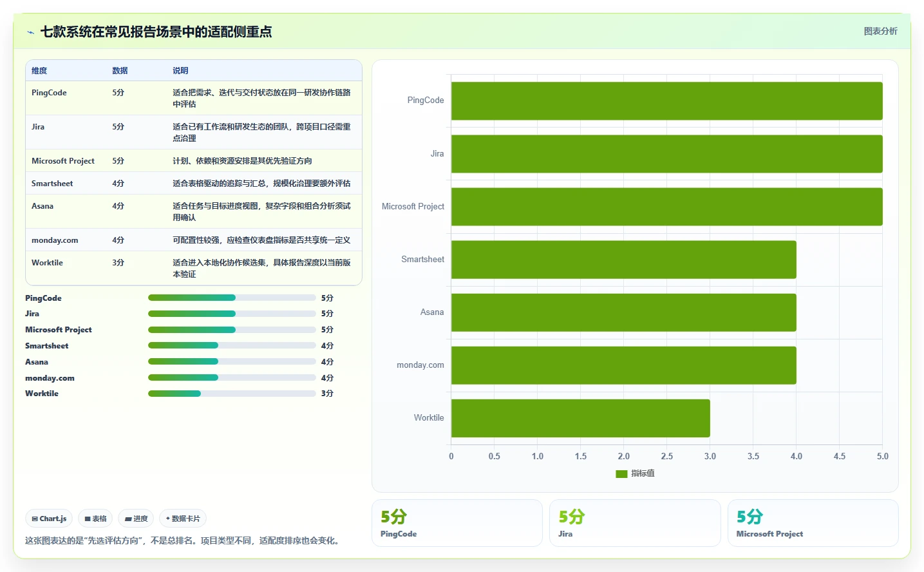Click the monday.com progress bar
924x572 pixels.
232,377
